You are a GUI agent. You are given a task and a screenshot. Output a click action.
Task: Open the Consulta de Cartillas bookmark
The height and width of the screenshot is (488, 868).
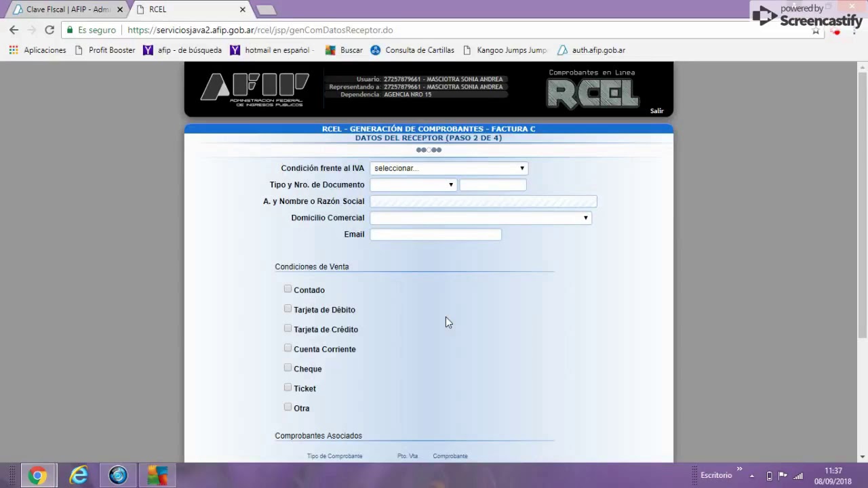[x=413, y=50]
